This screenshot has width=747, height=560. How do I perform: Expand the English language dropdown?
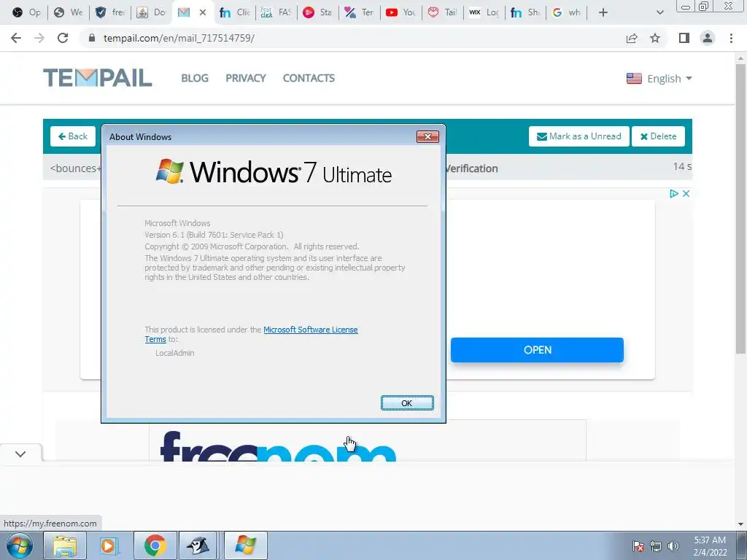(x=659, y=79)
